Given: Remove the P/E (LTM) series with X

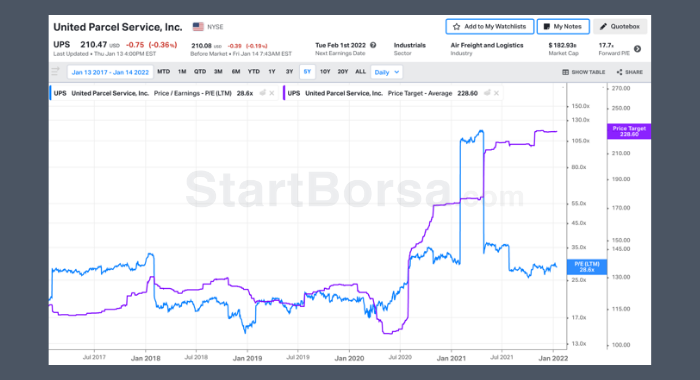Looking at the screenshot, I should click(271, 93).
